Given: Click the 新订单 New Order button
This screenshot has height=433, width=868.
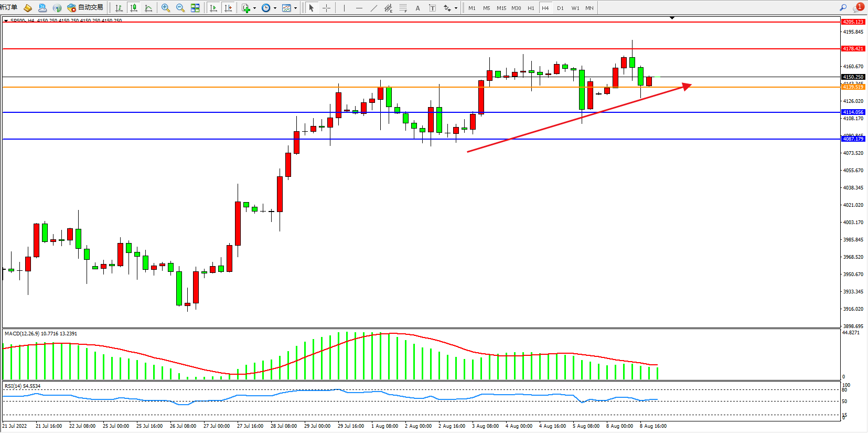Looking at the screenshot, I should (9, 7).
